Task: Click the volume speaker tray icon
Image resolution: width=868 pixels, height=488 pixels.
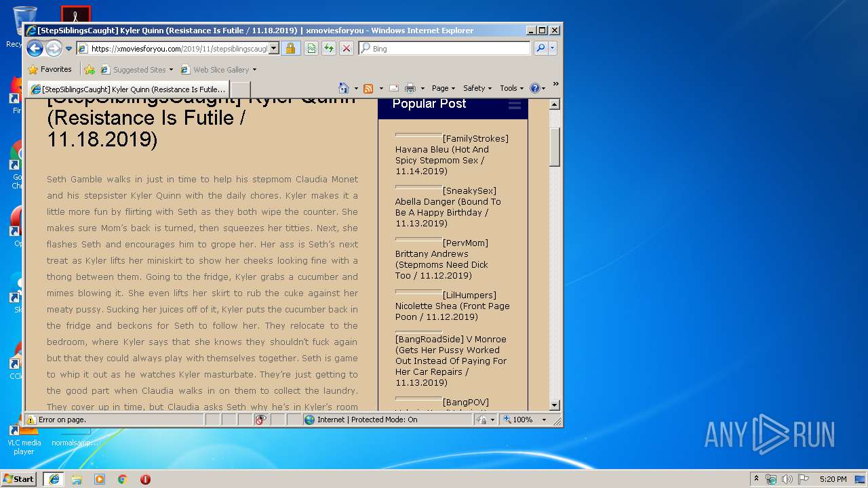Action: (787, 479)
